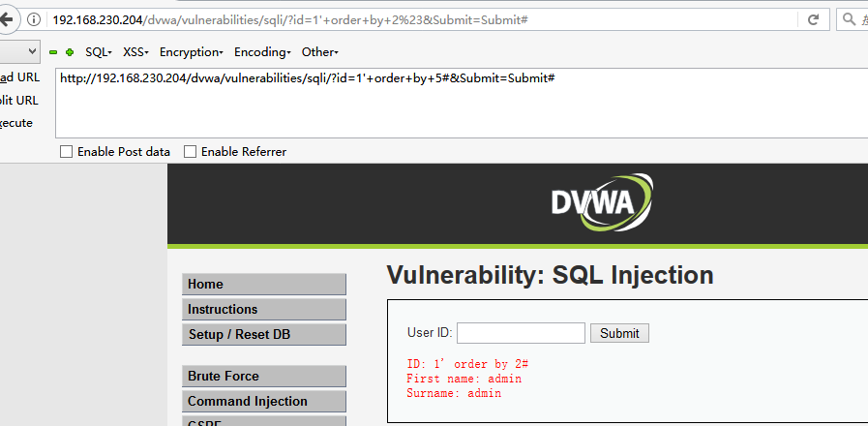Viewport: 868px width, 426px height.
Task: Click the DVWA logo in header
Action: (602, 202)
